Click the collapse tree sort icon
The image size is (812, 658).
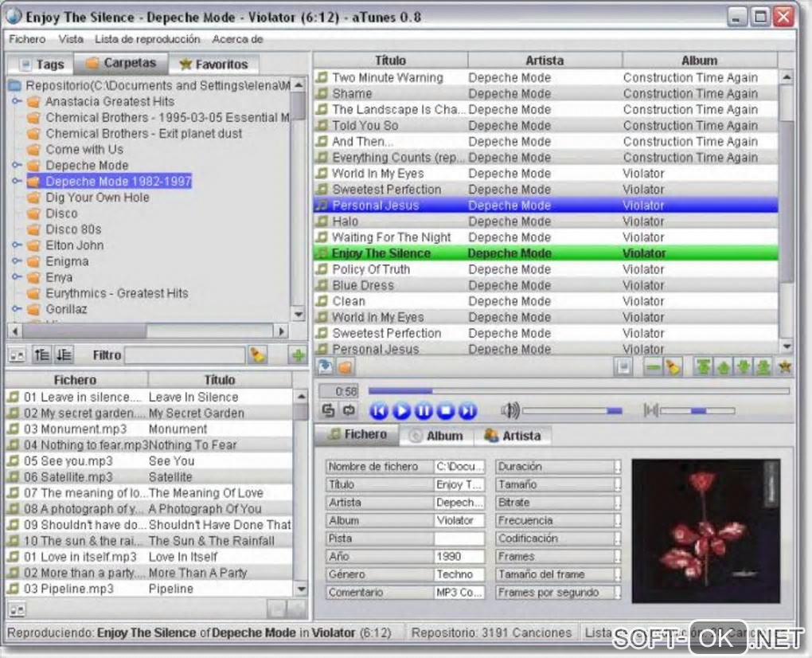(x=64, y=355)
